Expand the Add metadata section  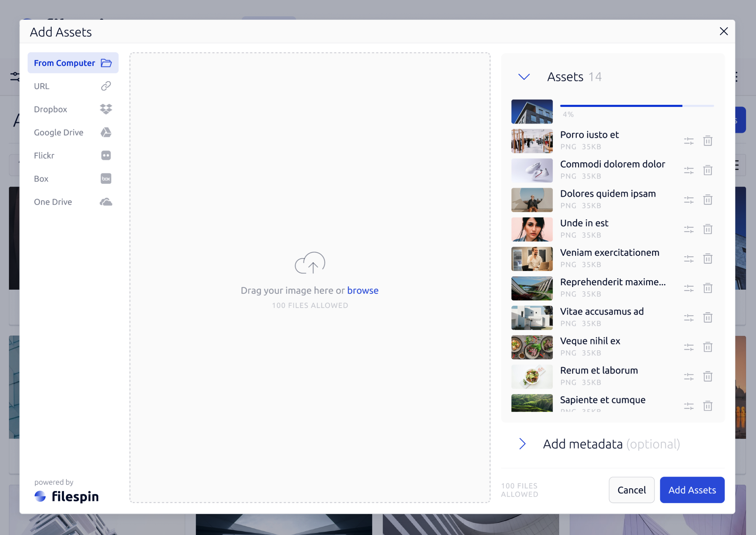click(522, 444)
